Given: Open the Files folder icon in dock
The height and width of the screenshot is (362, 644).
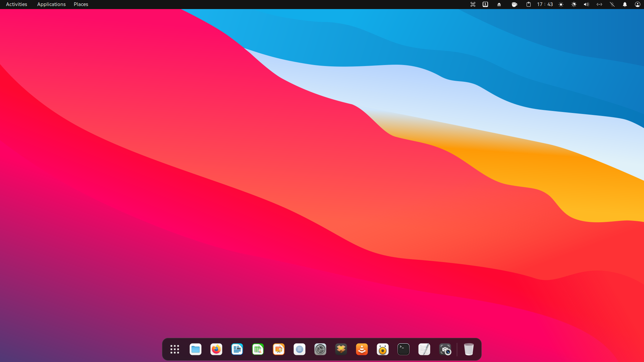Looking at the screenshot, I should 196,349.
